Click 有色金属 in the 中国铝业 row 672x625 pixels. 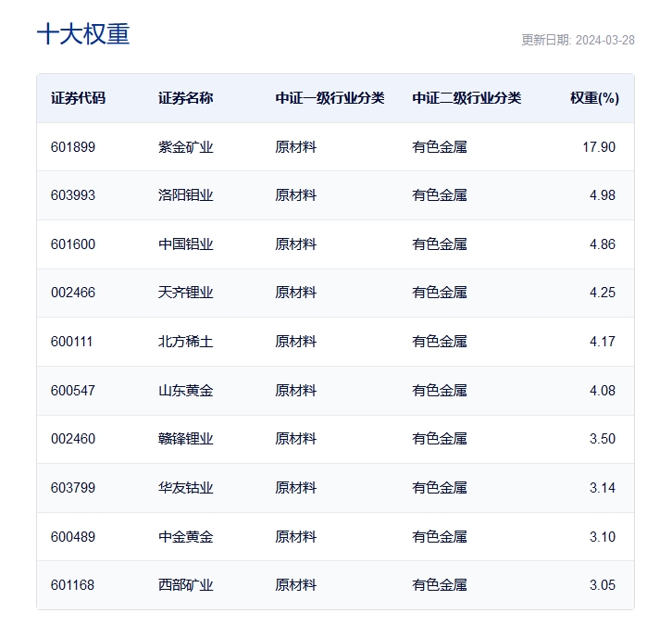[x=440, y=244]
